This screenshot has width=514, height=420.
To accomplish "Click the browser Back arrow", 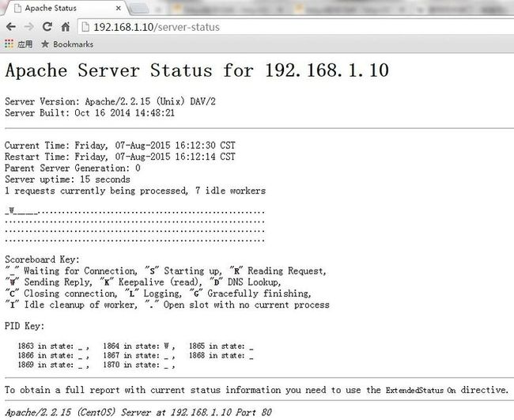I will 11,27.
